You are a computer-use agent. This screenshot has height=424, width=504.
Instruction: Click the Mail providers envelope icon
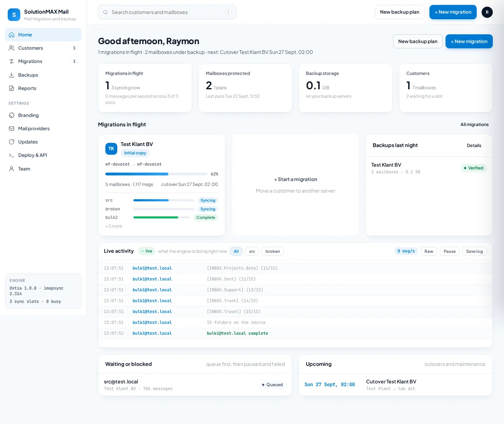(x=12, y=128)
